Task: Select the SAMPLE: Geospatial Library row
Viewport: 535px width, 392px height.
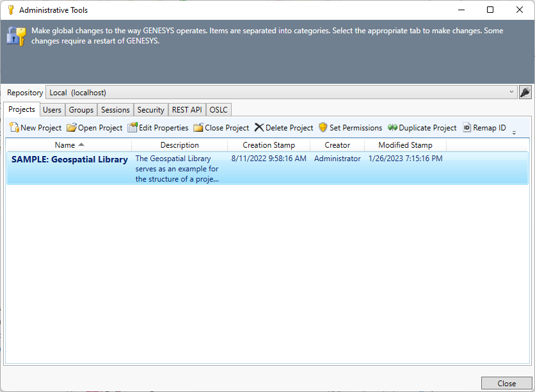Action: coord(70,159)
